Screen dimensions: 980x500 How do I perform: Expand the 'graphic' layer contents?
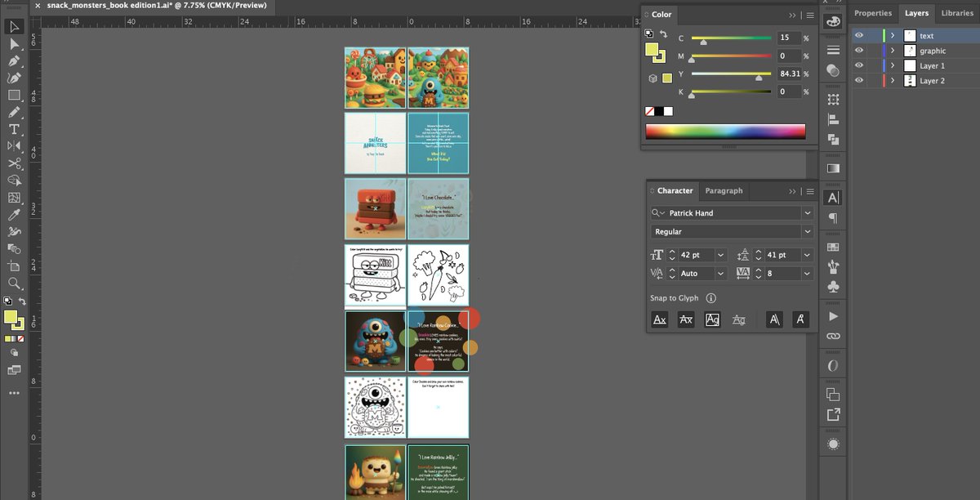[x=893, y=51]
